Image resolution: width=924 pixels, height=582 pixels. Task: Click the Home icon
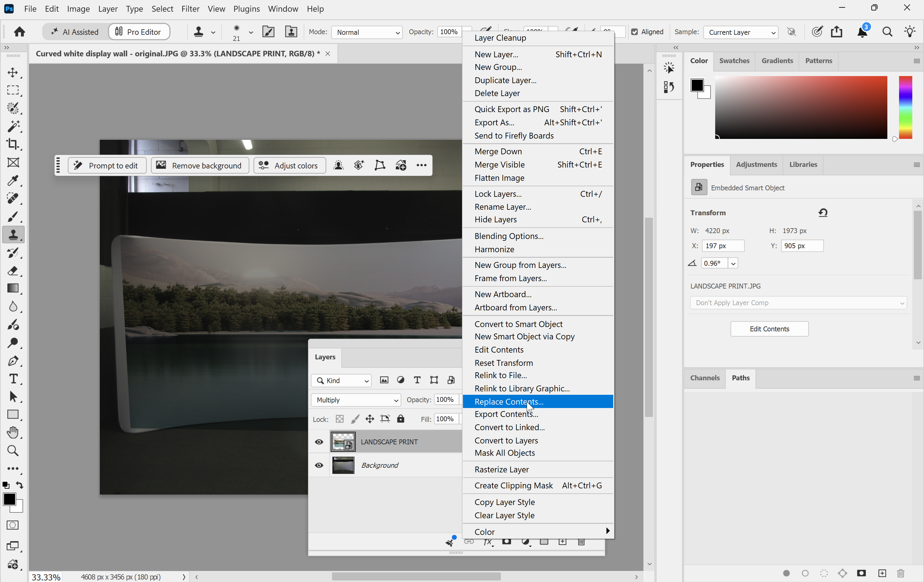click(20, 32)
